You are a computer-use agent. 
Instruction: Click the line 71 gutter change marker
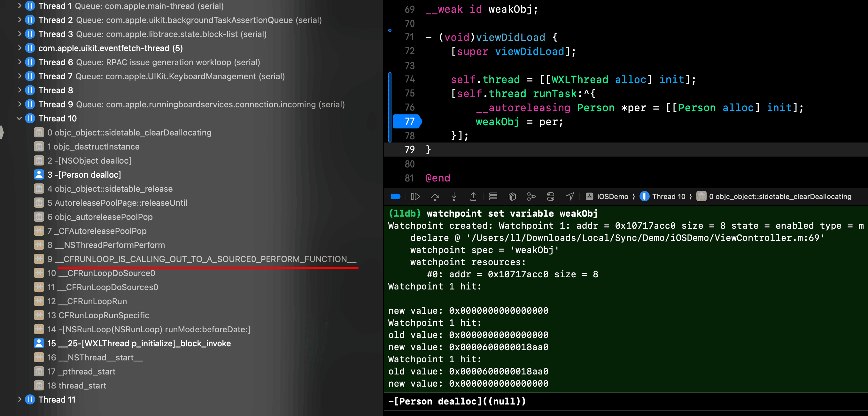[390, 30]
